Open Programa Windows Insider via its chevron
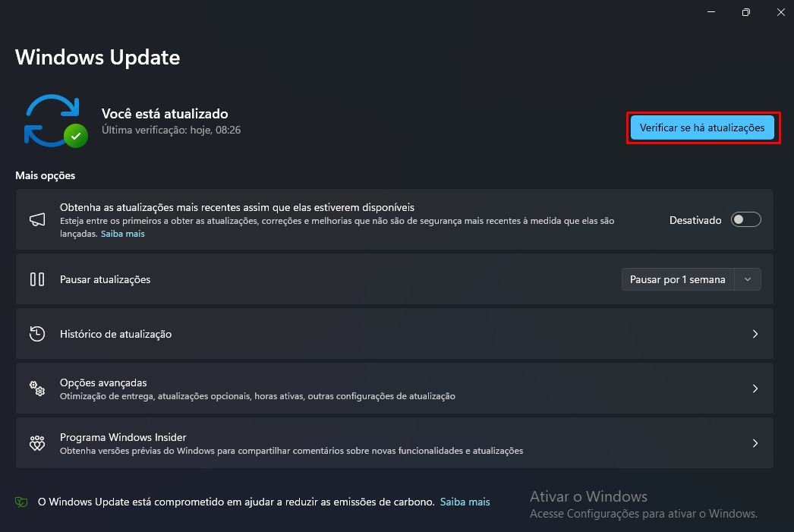 click(755, 443)
